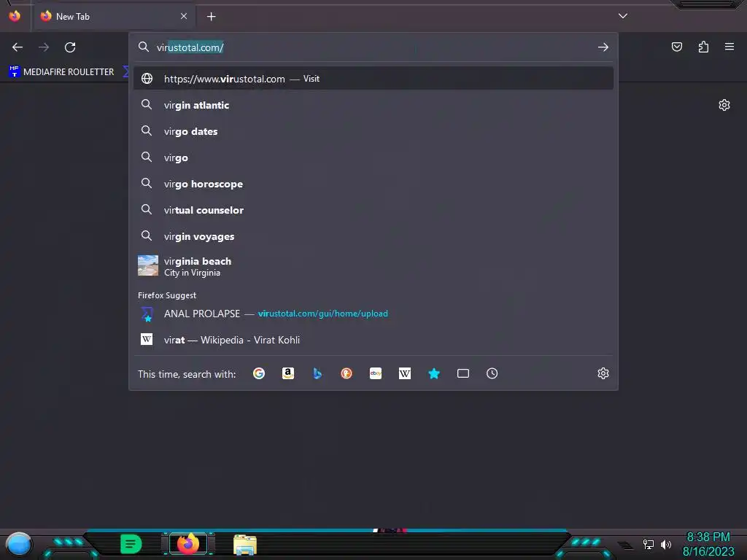This screenshot has height=560, width=747.
Task: Search in History clock icon
Action: point(492,374)
